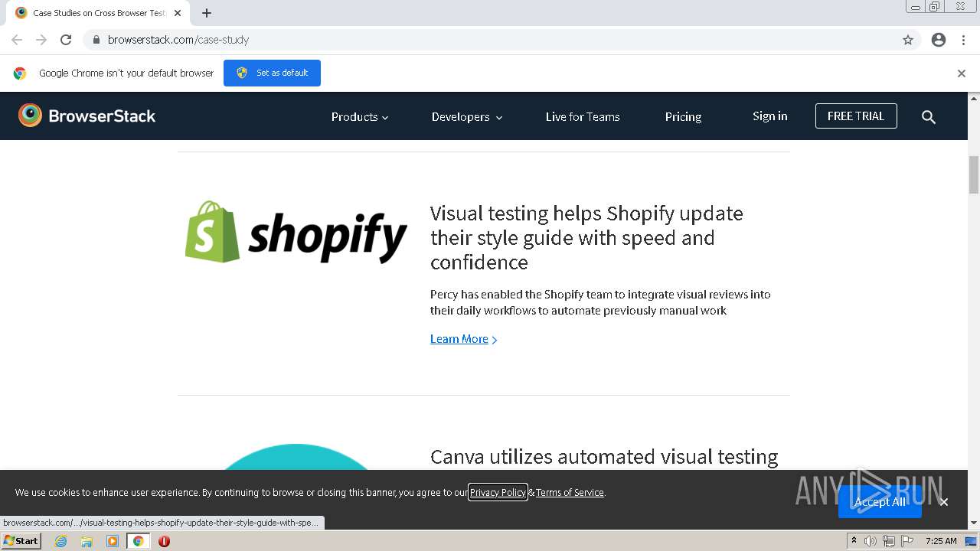Open the media player taskbar icon
Screen dimensions: 980x551
(x=113, y=541)
